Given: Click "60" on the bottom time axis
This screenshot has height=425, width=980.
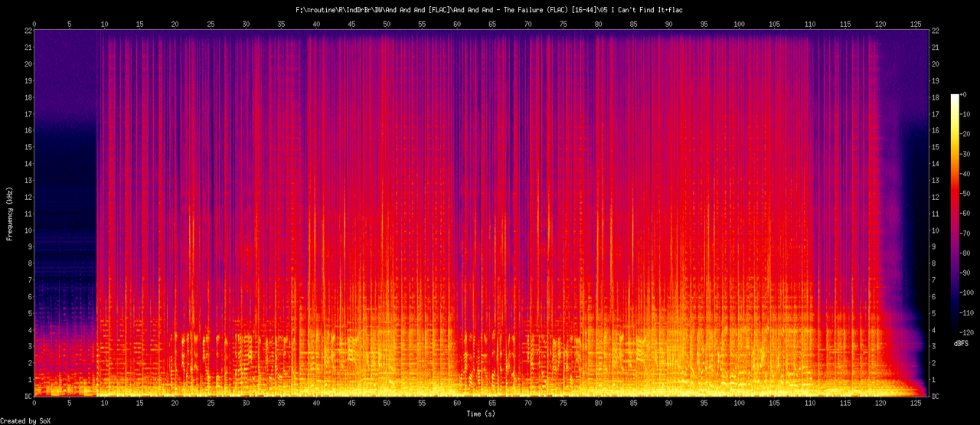Looking at the screenshot, I should 457,404.
